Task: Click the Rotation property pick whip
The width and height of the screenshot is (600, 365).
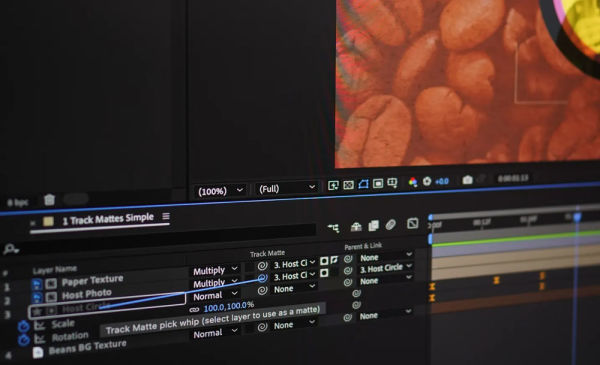Action: (x=356, y=305)
